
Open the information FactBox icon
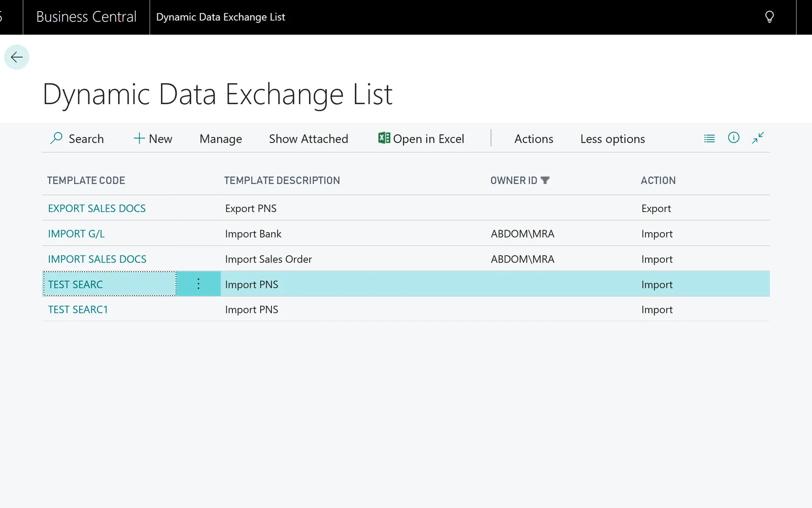click(x=734, y=138)
